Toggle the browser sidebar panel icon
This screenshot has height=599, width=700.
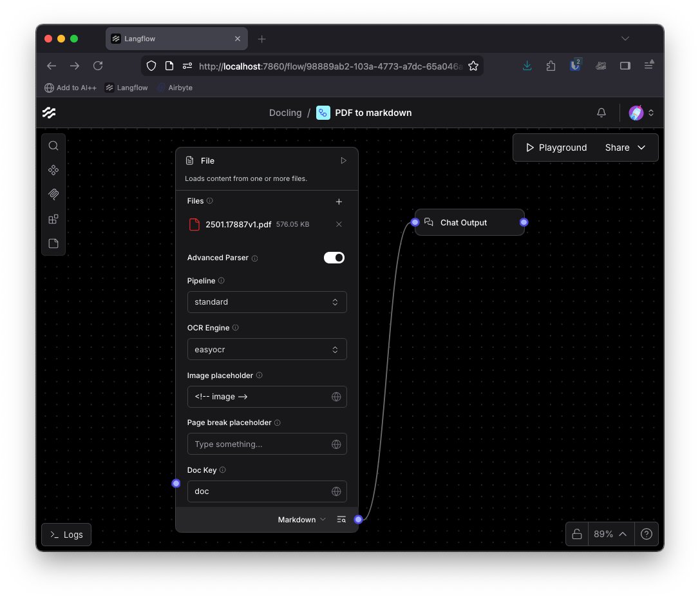click(625, 66)
